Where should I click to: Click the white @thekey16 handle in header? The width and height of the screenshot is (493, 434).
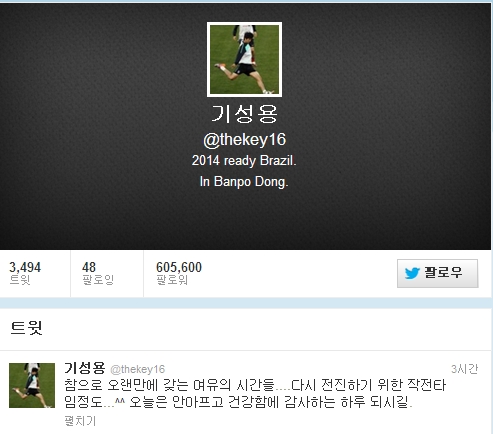pyautogui.click(x=244, y=139)
